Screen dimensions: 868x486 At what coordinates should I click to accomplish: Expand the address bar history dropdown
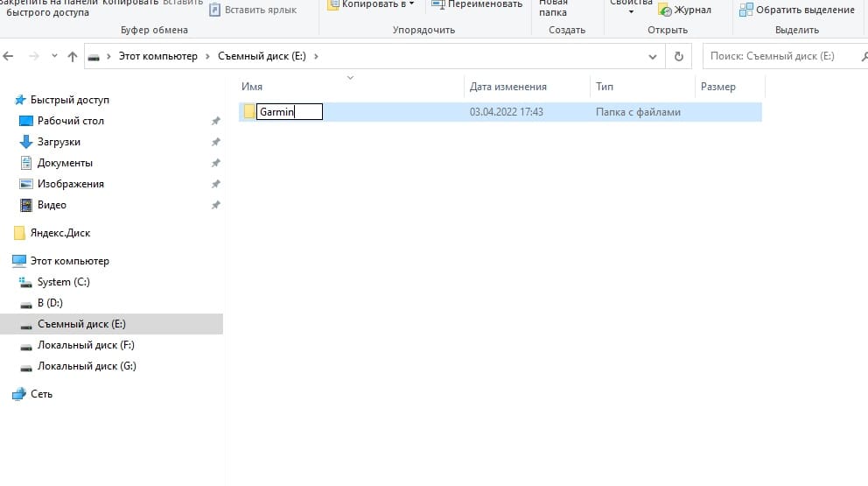point(653,56)
